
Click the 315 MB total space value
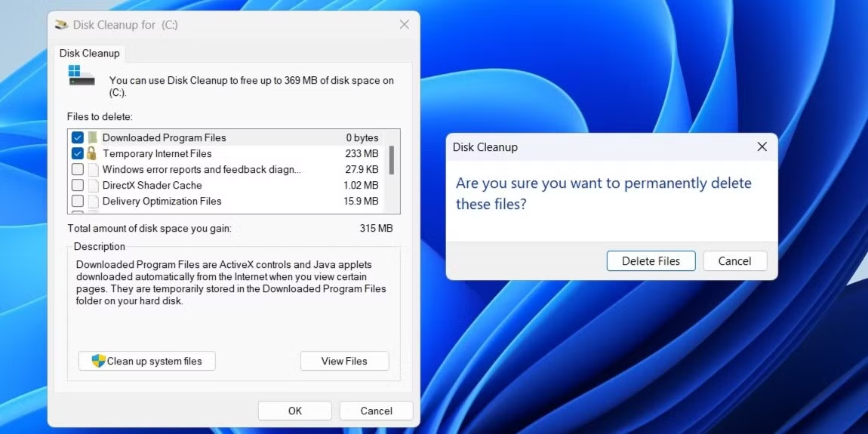[377, 228]
